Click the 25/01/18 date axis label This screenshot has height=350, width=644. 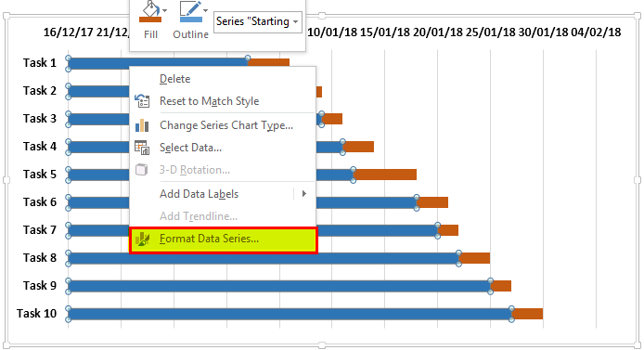click(490, 32)
